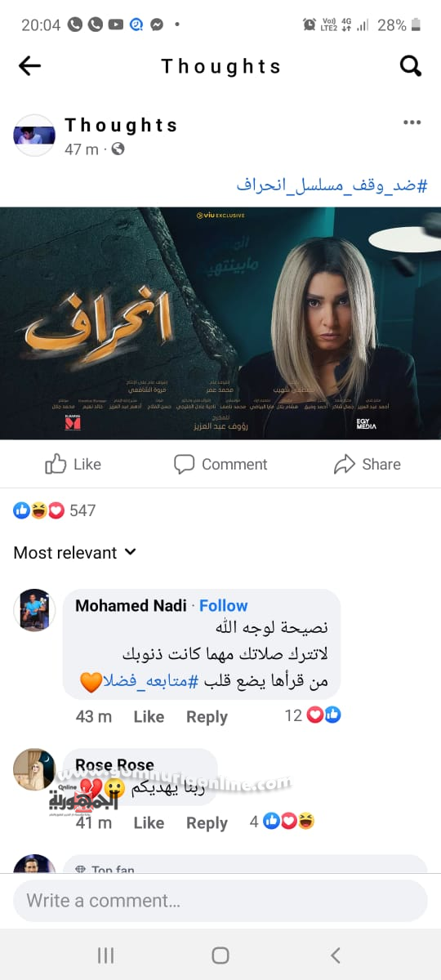Viewport: 441px width, 980px height.
Task: Like the post with thumbs-up icon
Action: pos(56,465)
